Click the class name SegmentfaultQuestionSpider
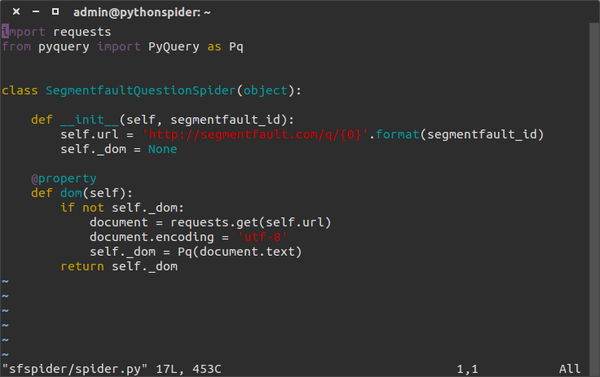 click(x=140, y=91)
